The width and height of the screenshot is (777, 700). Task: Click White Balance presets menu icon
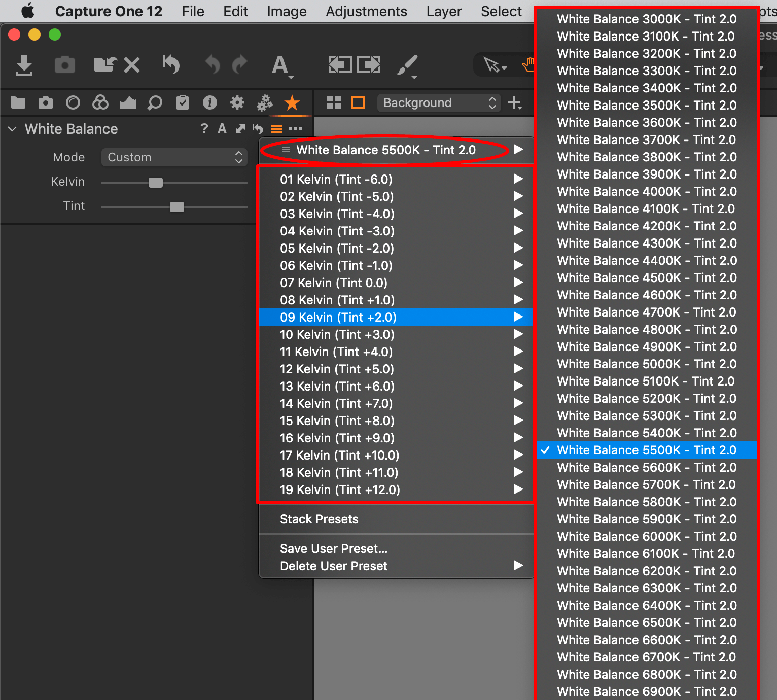(277, 129)
